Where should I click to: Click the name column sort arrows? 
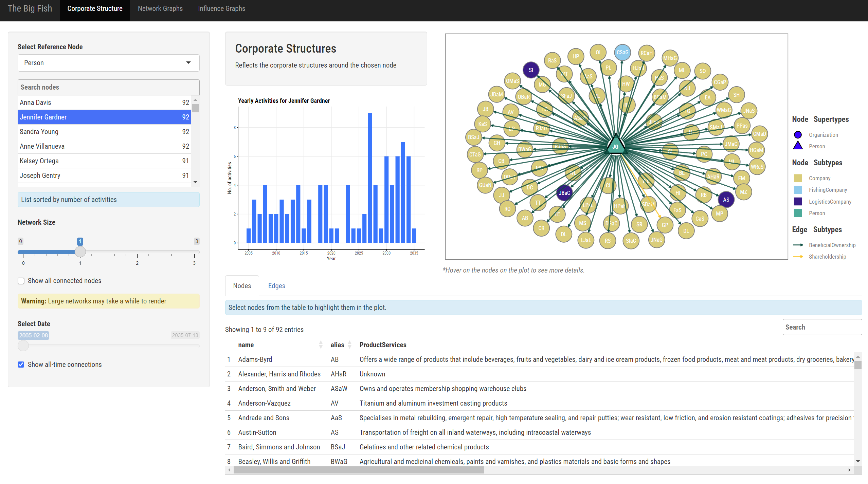(x=321, y=345)
